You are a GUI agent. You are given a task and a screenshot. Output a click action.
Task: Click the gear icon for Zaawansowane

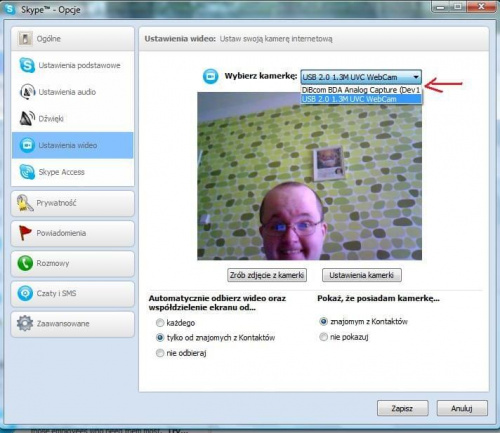pyautogui.click(x=25, y=323)
